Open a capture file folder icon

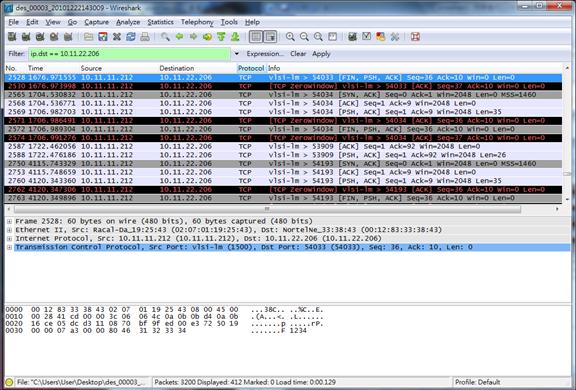(89, 37)
